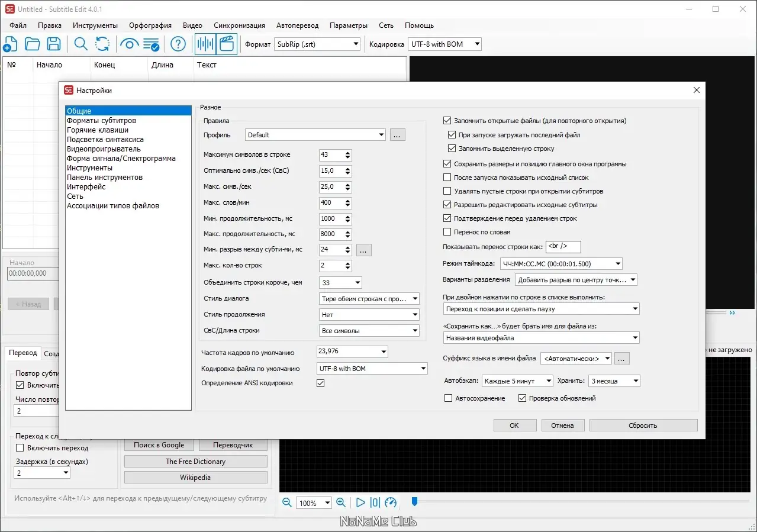Screen dimensions: 757x532
Task: Click the Replace arrows icon in toolbar
Action: (x=102, y=44)
